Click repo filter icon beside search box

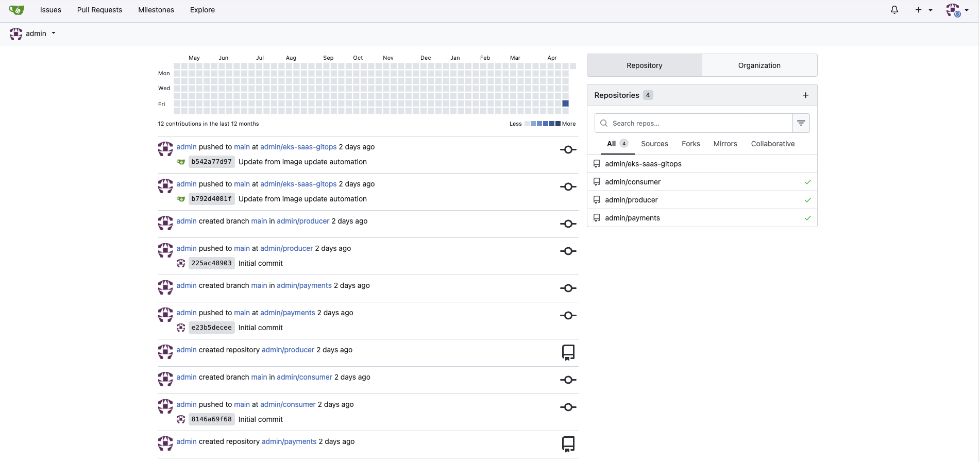point(801,123)
